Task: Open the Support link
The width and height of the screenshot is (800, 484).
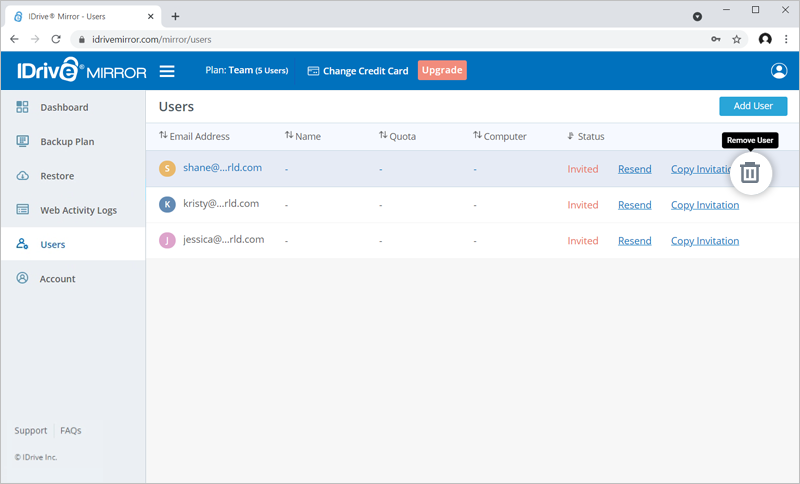Action: pos(31,430)
